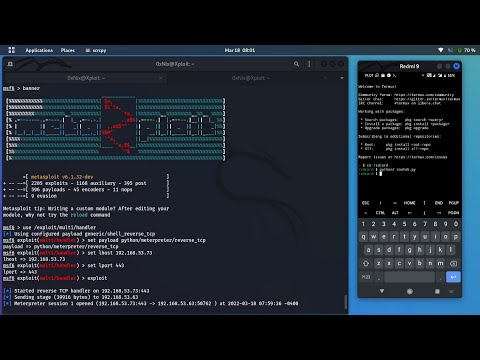Tap the blue Enter key on phone keyboard
This screenshot has width=480, height=360.
453,277
